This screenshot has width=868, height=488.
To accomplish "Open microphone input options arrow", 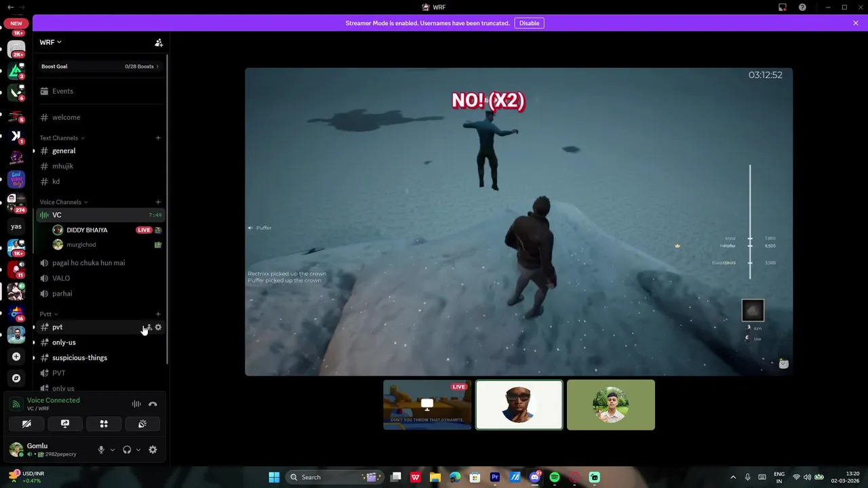I will click(x=113, y=449).
